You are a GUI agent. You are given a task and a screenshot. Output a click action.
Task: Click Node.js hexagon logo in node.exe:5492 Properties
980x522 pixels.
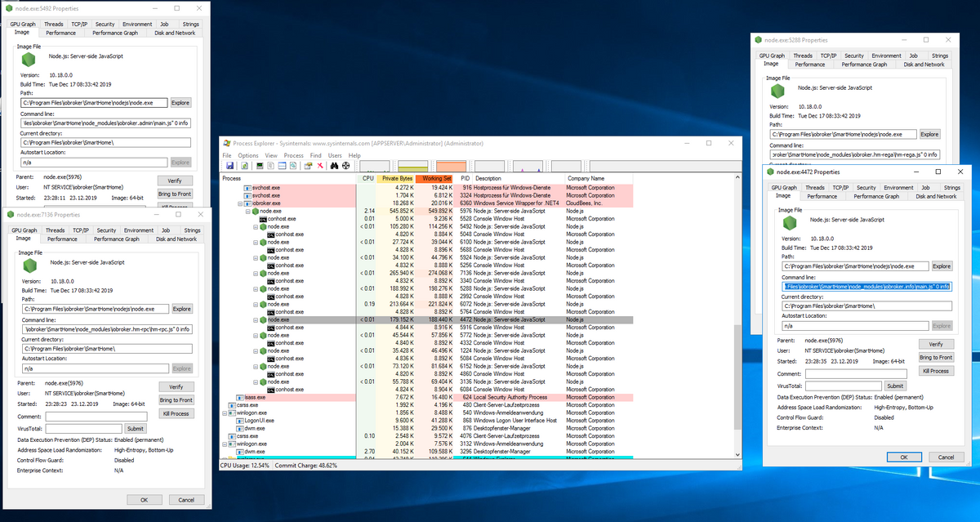point(29,59)
